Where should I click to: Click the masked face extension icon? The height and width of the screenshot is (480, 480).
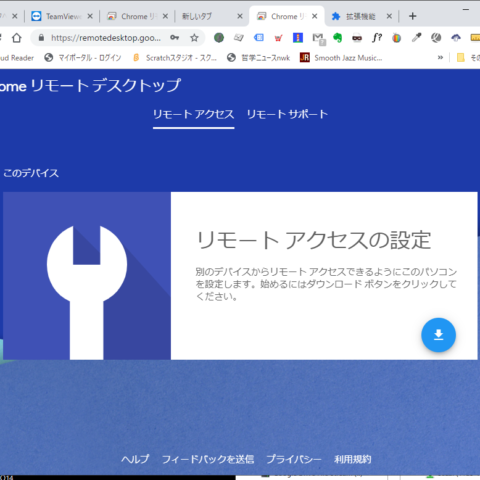pos(357,38)
